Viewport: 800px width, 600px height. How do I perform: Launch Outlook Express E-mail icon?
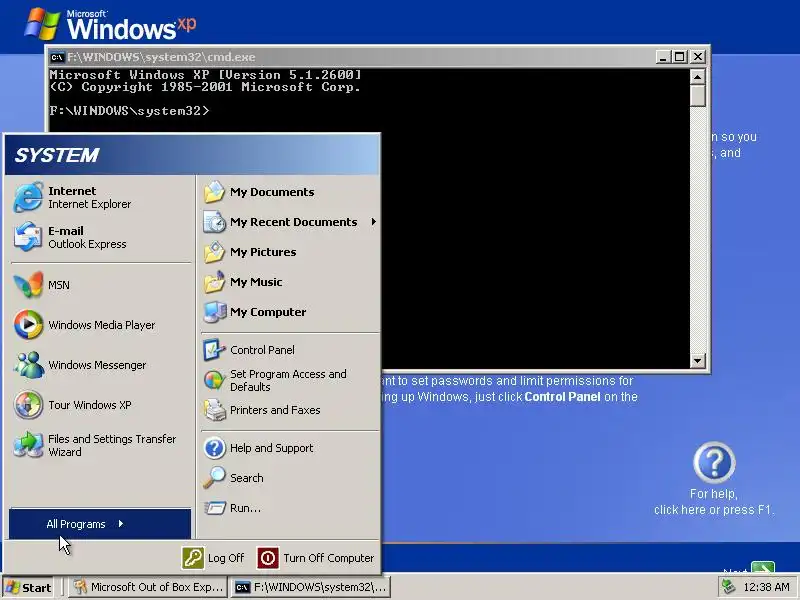[x=28, y=237]
